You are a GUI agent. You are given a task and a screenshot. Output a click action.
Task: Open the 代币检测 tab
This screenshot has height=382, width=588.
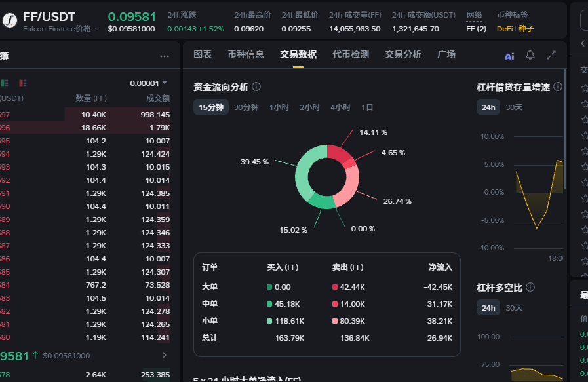click(x=350, y=55)
